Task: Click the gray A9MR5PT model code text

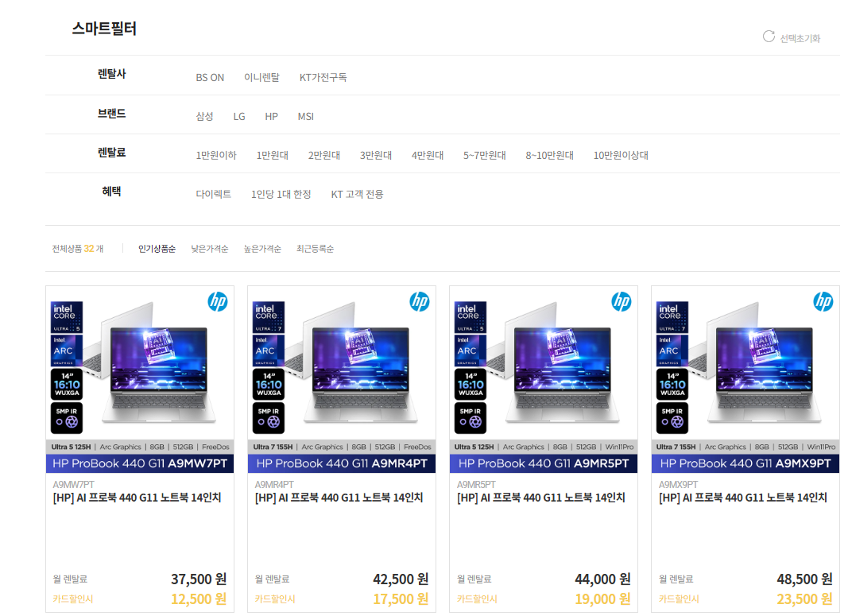Action: 476,485
